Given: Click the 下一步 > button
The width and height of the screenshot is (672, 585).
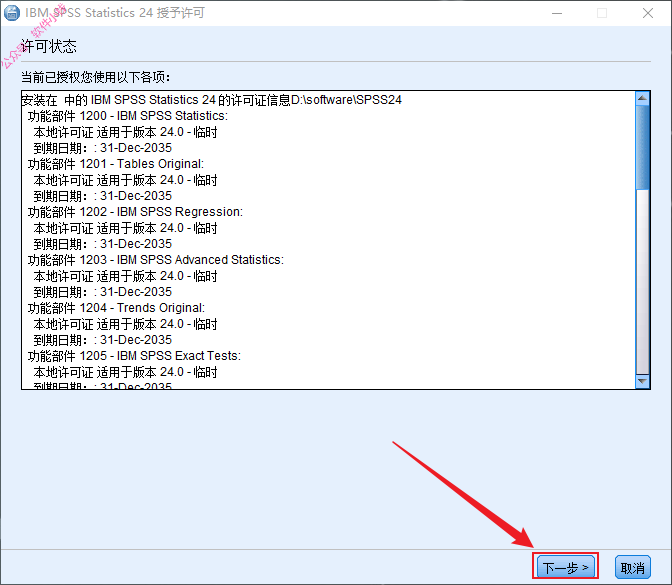Looking at the screenshot, I should [x=566, y=567].
